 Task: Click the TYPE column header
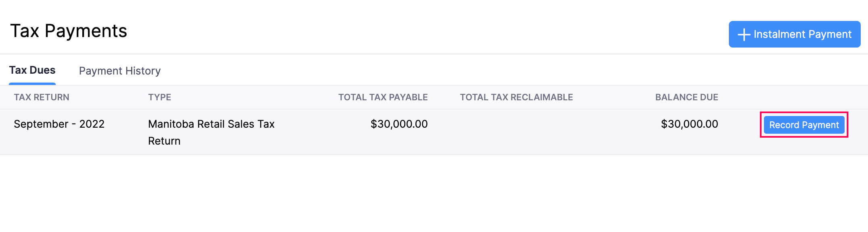[x=160, y=97]
